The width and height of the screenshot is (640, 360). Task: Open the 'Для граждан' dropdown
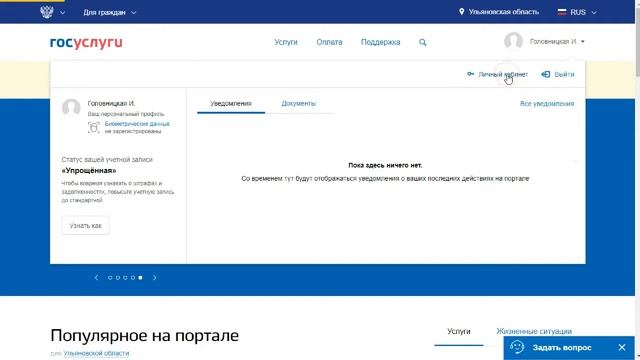109,13
